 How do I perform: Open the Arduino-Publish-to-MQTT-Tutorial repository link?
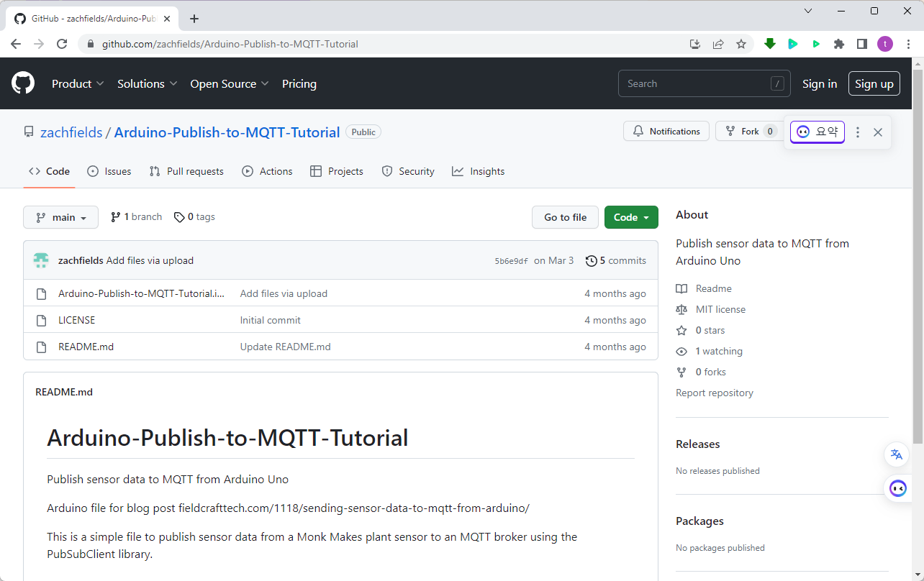(227, 132)
